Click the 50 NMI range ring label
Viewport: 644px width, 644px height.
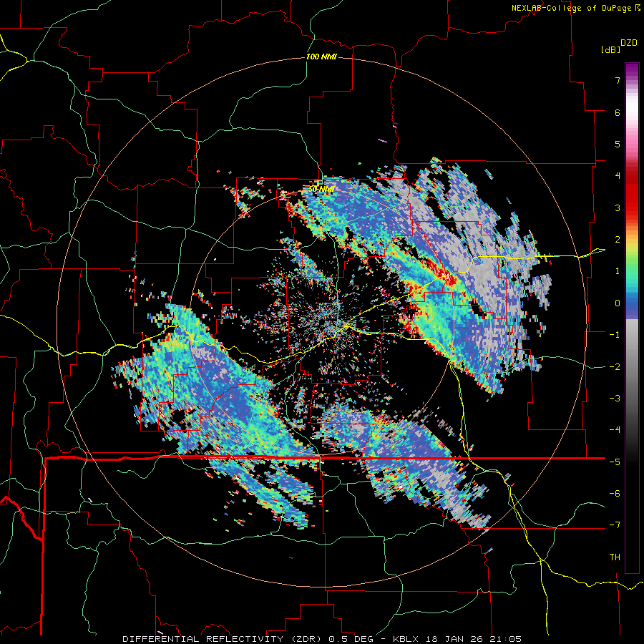(x=321, y=190)
